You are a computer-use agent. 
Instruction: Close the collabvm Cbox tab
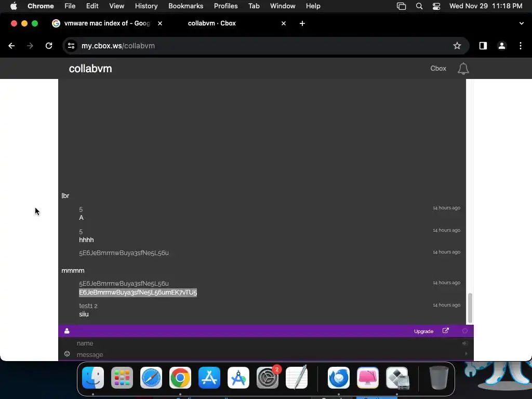click(284, 23)
